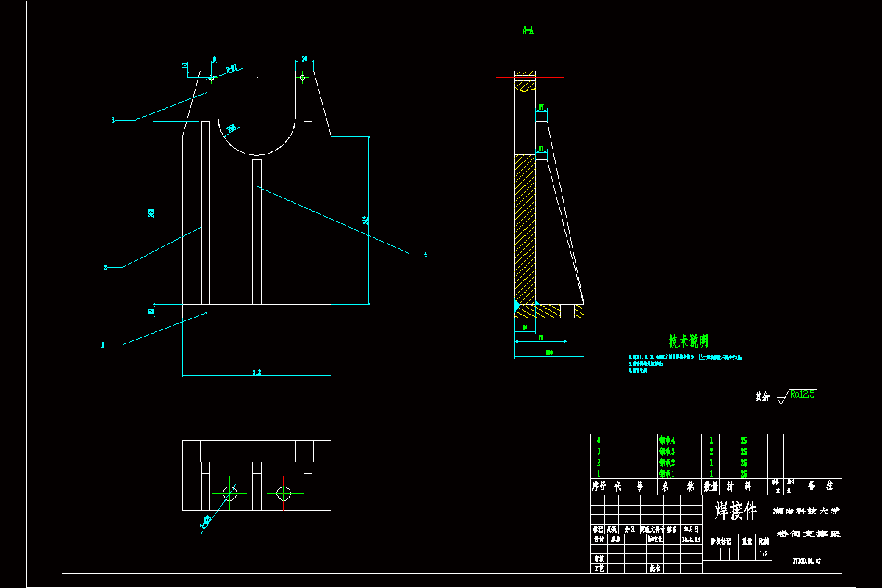Screen dimensions: 882x588
Task: Select the 技术说明 heading text
Action: tap(689, 341)
